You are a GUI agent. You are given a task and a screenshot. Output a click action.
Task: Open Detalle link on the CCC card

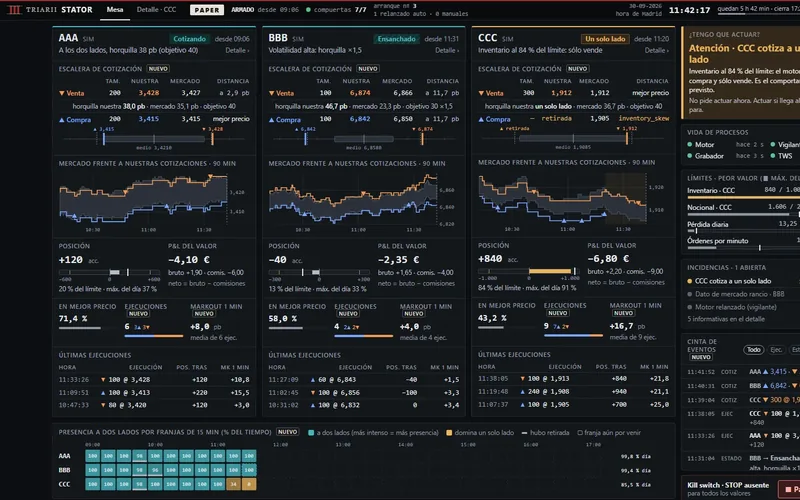coord(657,50)
